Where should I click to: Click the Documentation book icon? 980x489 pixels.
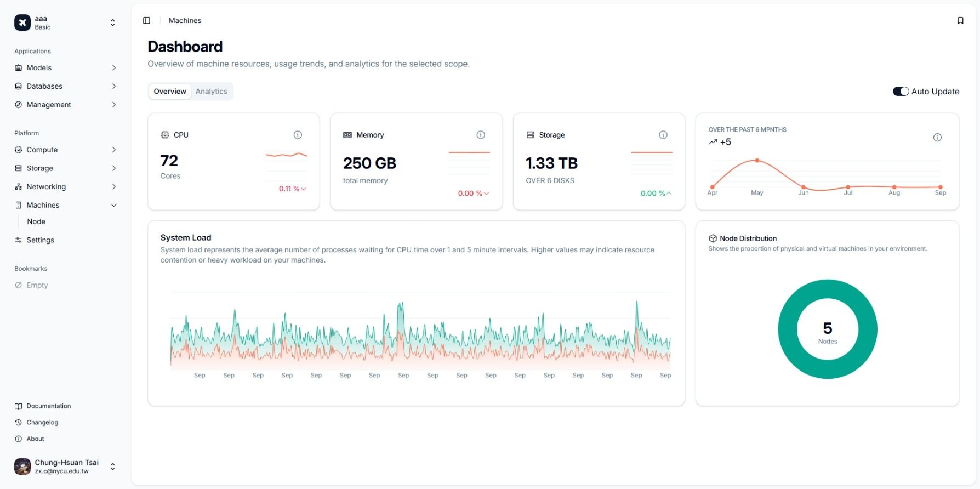[18, 406]
